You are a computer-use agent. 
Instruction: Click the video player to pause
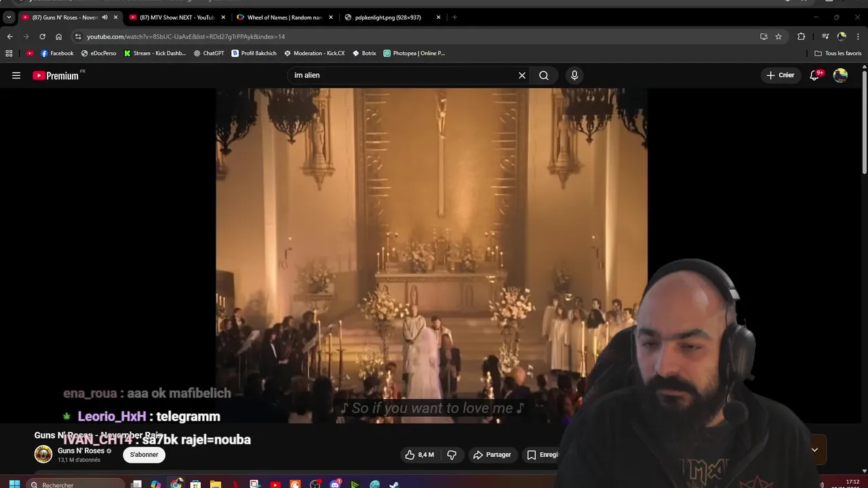click(x=431, y=256)
